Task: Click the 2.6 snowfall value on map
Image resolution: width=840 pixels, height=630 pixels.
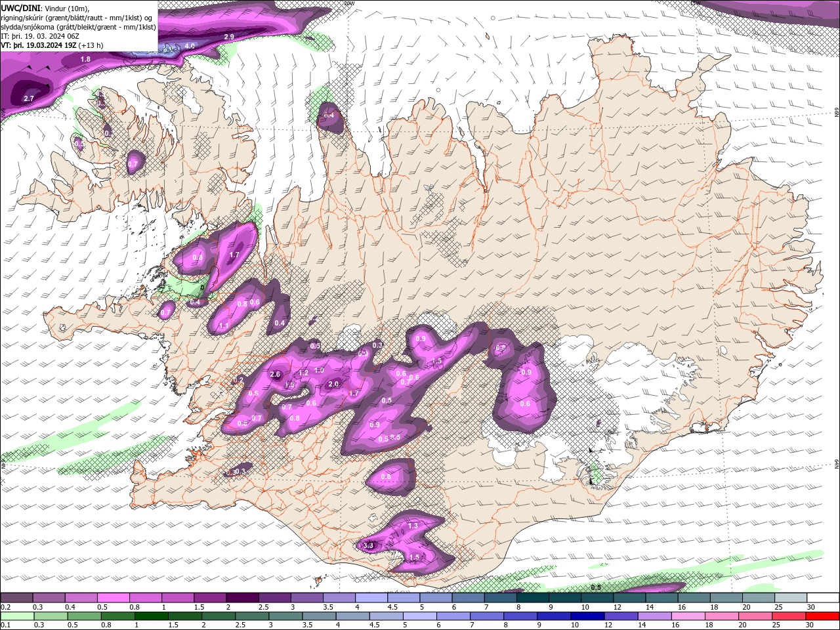Action: coord(275,374)
